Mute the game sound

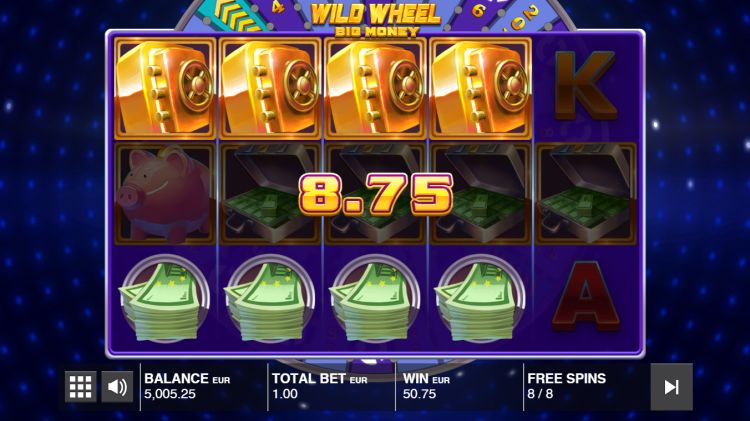click(x=117, y=387)
